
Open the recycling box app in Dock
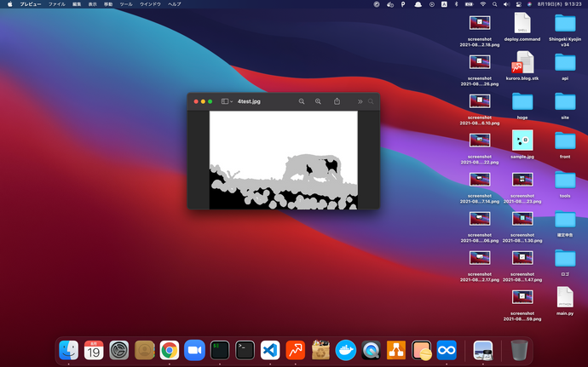tap(320, 350)
